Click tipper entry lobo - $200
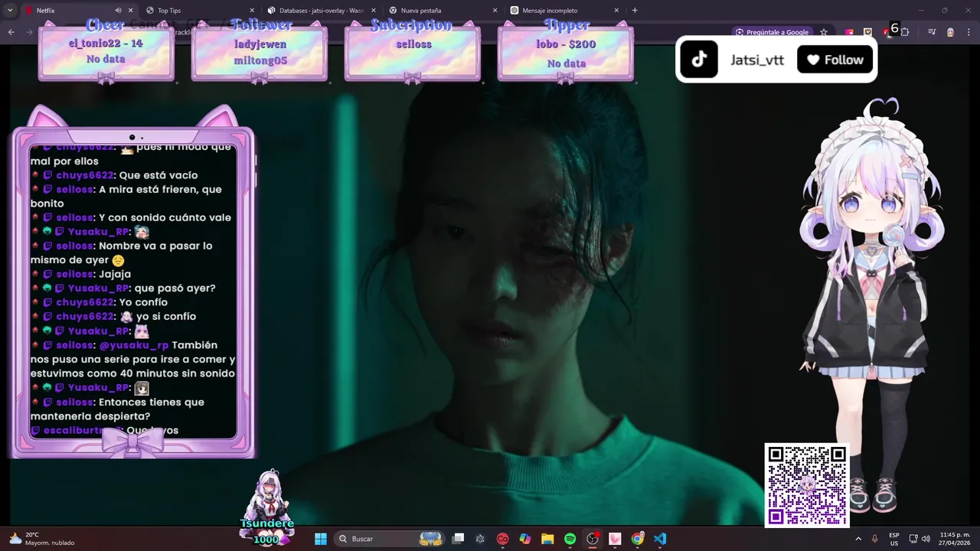 [566, 44]
